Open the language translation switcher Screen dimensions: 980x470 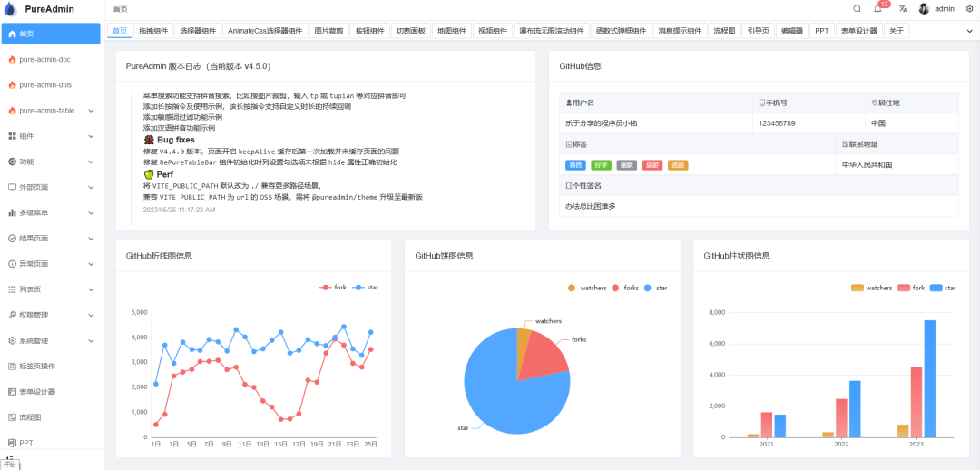(x=903, y=9)
